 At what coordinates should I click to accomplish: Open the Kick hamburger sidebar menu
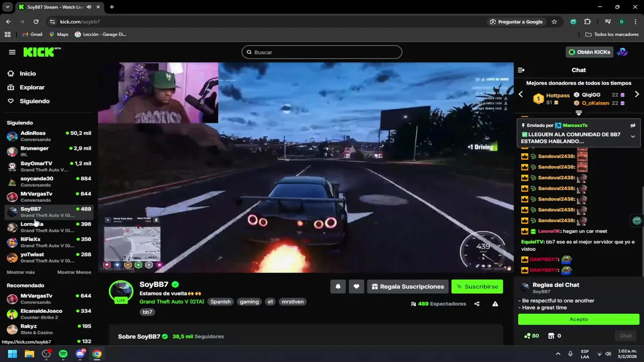12,52
